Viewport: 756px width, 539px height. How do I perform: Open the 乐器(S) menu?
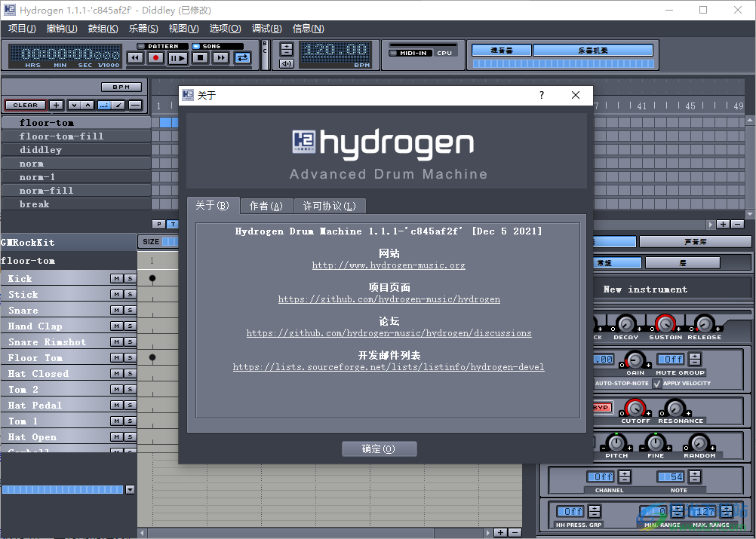click(x=143, y=29)
